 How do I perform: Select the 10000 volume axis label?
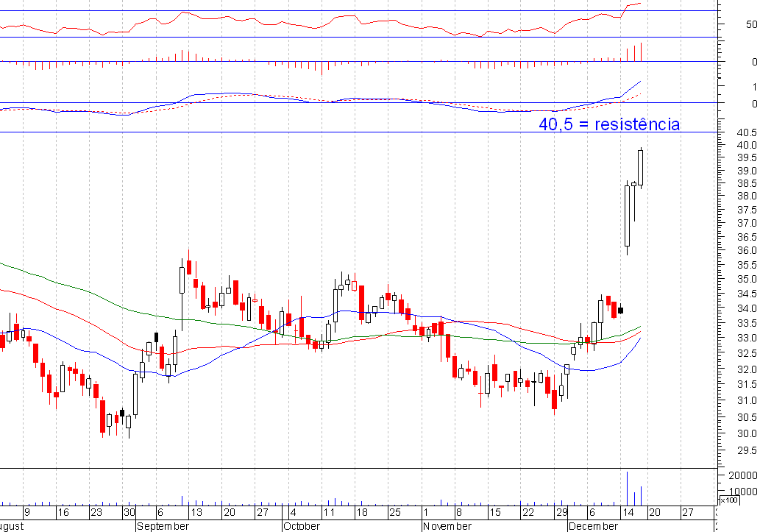click(x=743, y=492)
